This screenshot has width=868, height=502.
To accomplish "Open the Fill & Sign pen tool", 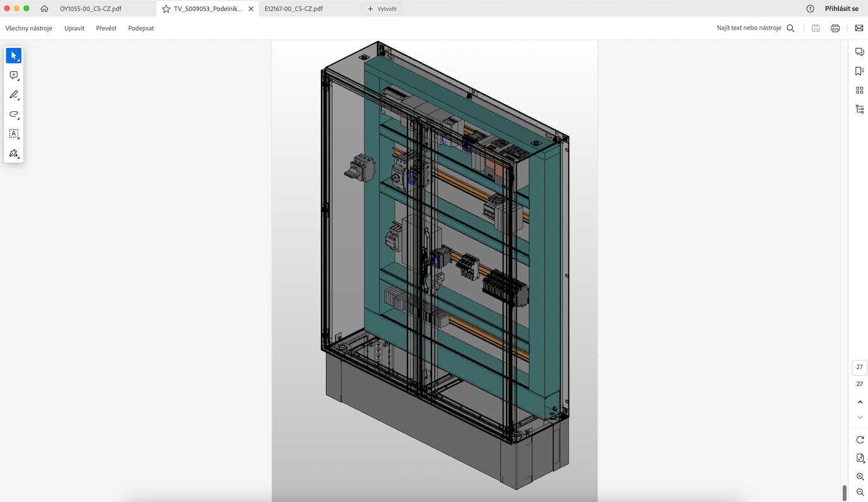I will point(13,153).
